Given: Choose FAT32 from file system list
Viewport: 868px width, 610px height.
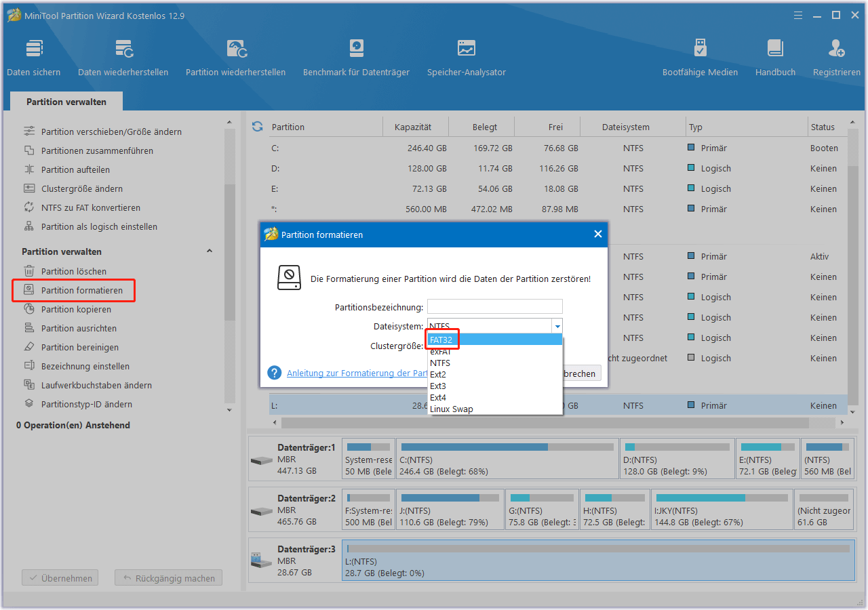Looking at the screenshot, I should [495, 340].
